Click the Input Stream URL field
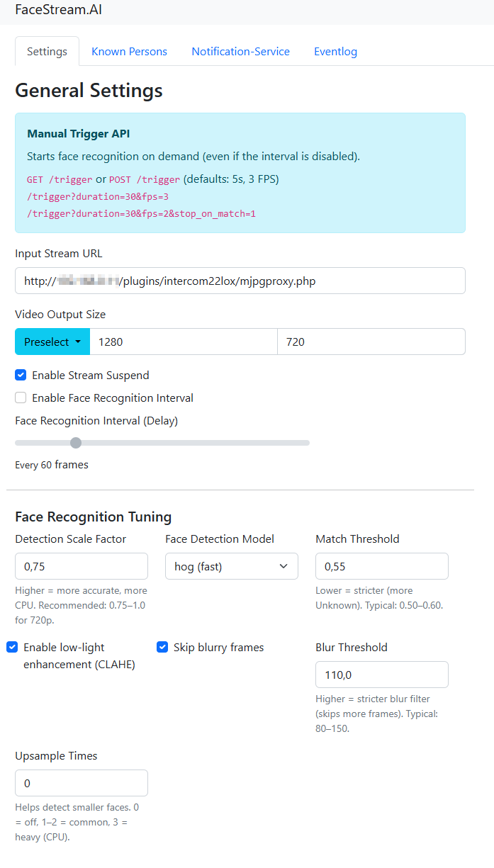This screenshot has width=494, height=868. pos(240,281)
